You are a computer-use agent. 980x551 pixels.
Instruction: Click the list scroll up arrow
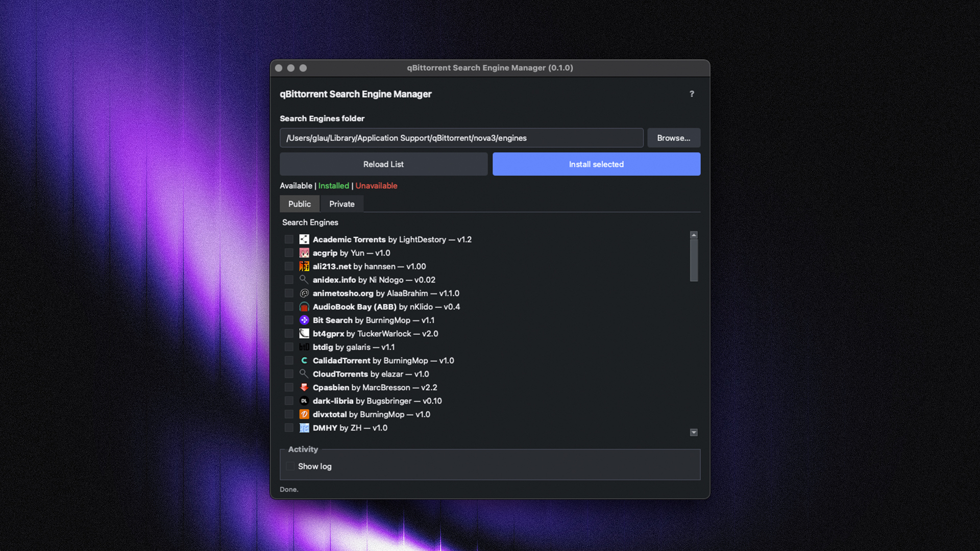(x=694, y=235)
